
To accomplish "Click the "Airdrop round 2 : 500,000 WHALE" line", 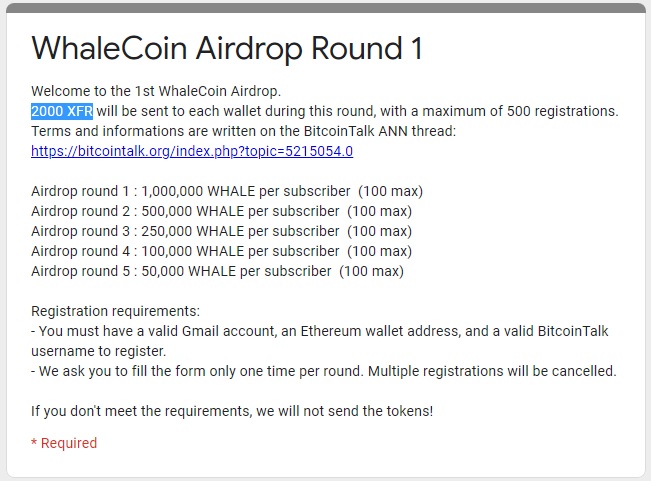I will [221, 211].
